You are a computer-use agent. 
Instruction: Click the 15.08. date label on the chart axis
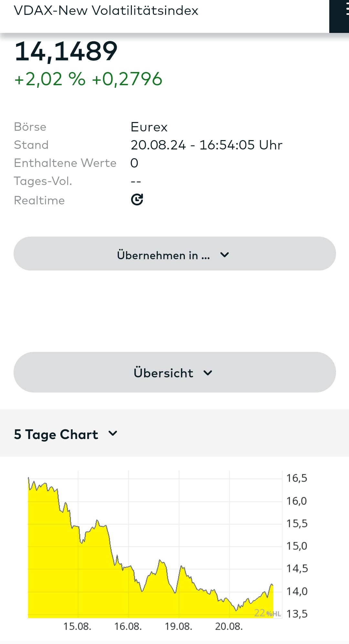pyautogui.click(x=77, y=627)
